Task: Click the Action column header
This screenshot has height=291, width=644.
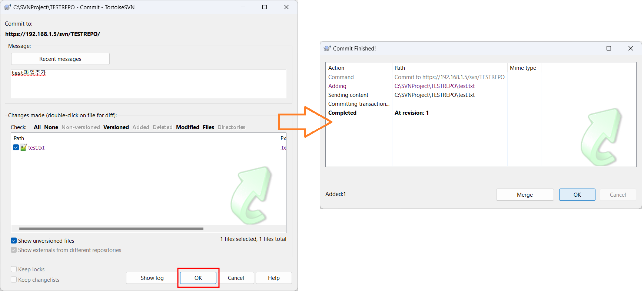Action: tap(359, 68)
